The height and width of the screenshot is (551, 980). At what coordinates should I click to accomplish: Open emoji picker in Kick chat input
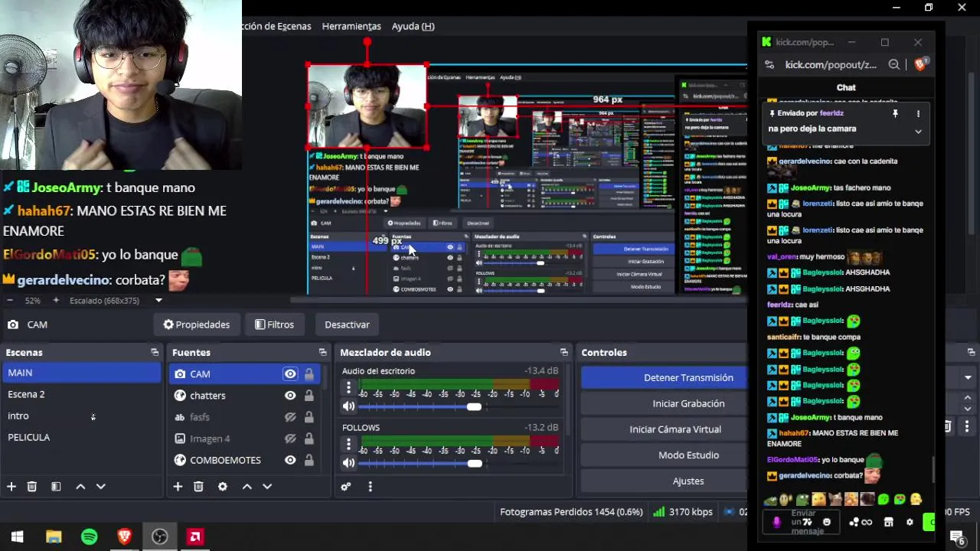(826, 522)
